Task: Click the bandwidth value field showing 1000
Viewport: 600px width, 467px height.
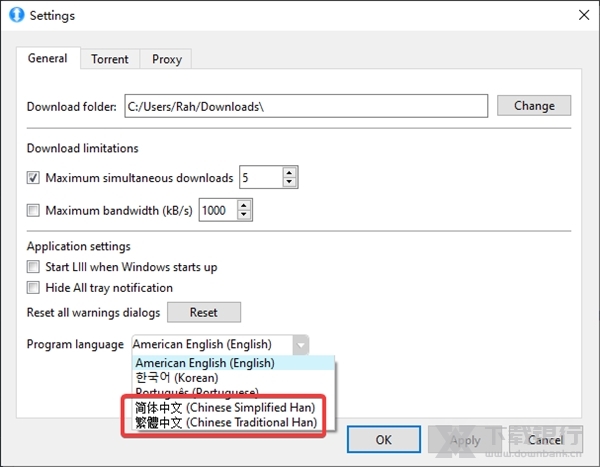Action: [x=218, y=210]
